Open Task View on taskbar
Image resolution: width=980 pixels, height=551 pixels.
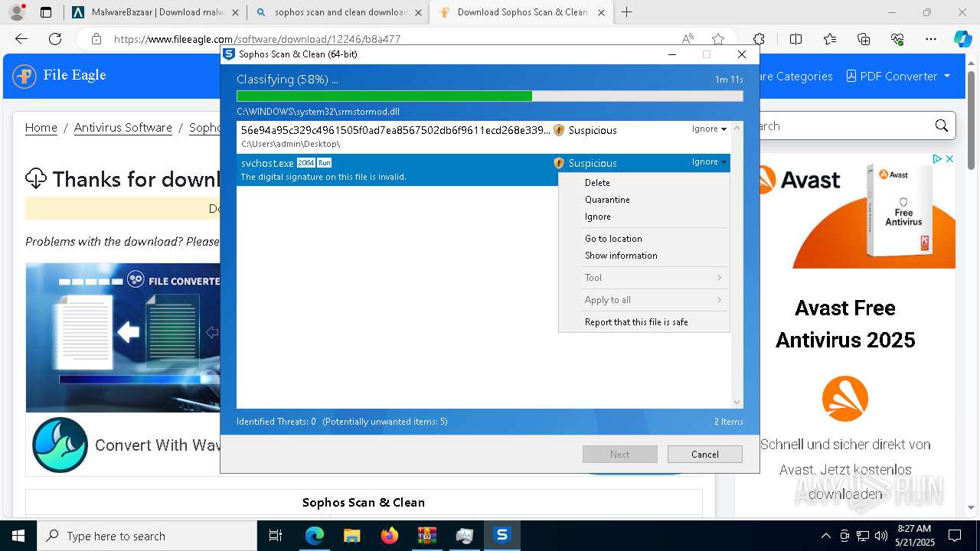276,536
